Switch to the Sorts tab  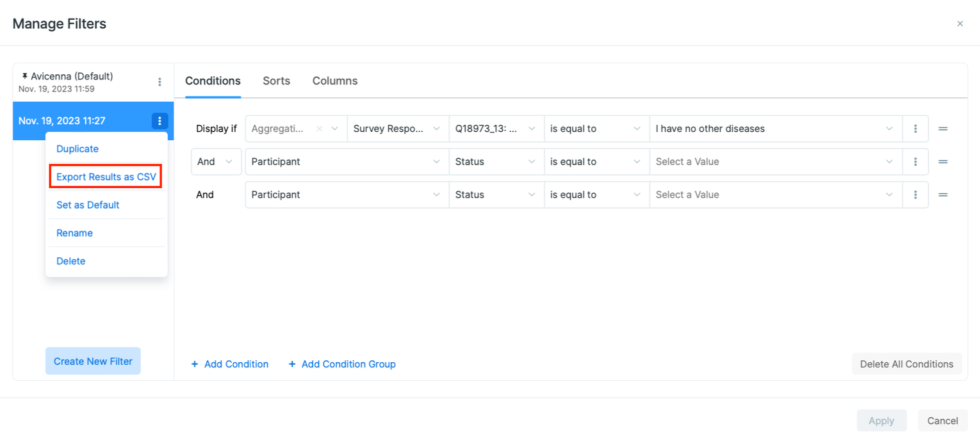coord(276,81)
